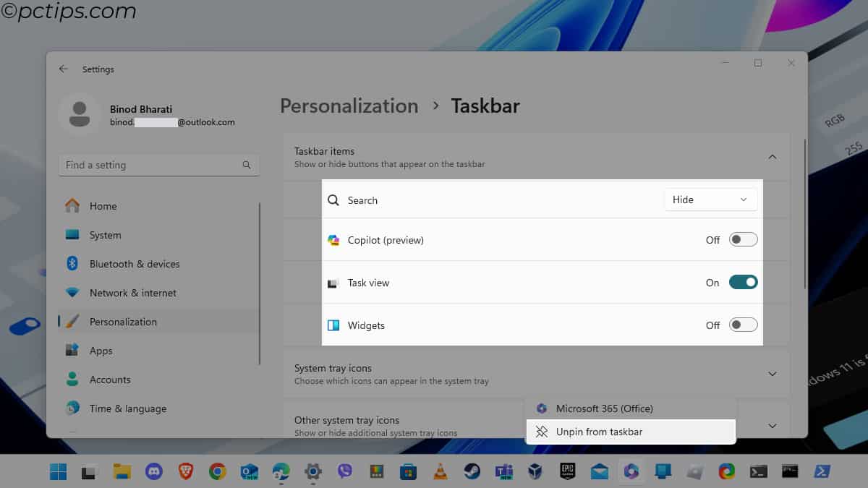Turn on the Copilot (preview) toggle
The image size is (868, 488).
coord(743,240)
